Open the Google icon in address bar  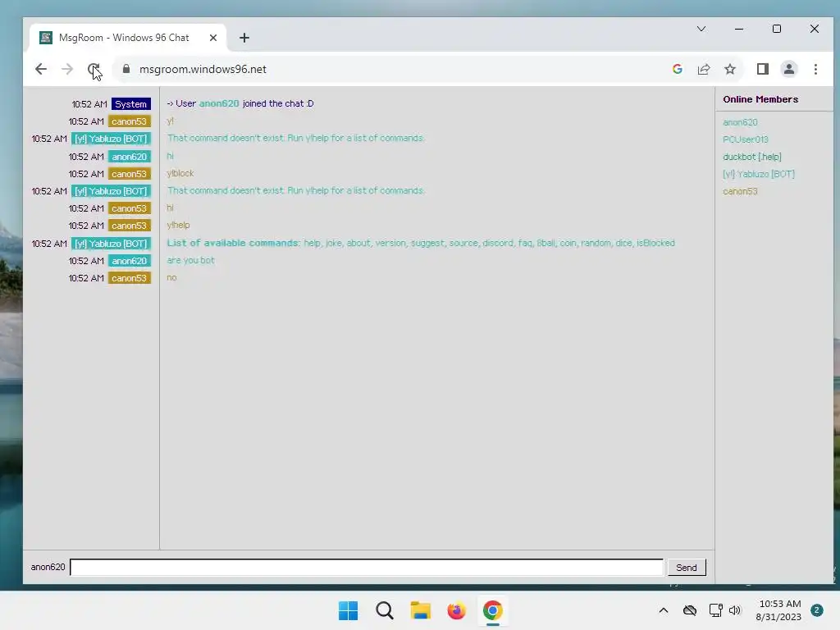pyautogui.click(x=677, y=69)
